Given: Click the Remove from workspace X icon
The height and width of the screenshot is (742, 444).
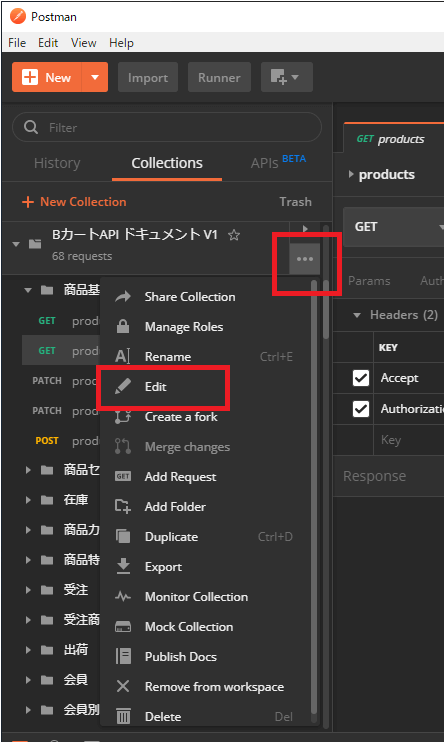Looking at the screenshot, I should 123,686.
